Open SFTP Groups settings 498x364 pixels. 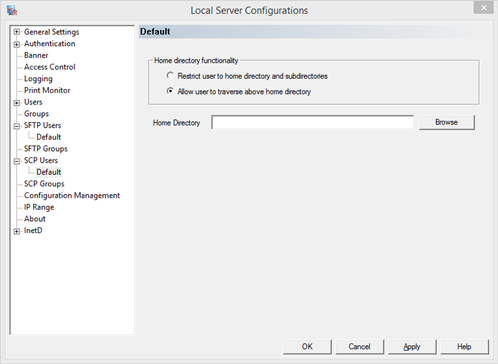point(46,149)
